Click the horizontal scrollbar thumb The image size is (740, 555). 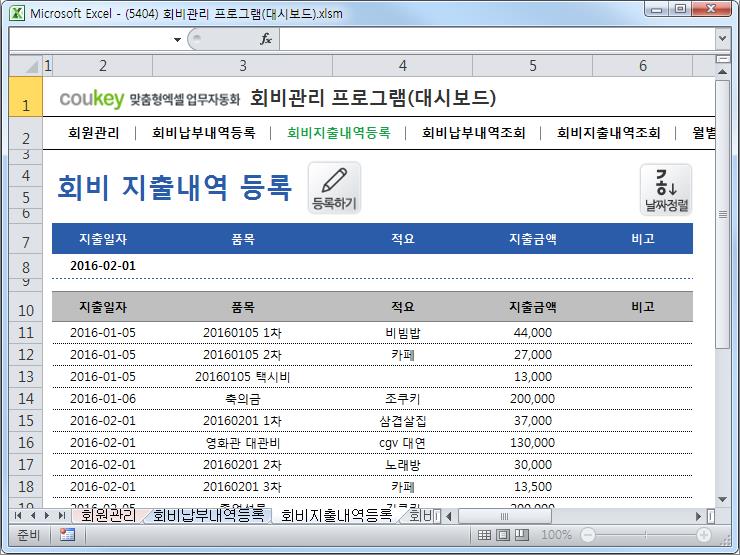tap(505, 516)
